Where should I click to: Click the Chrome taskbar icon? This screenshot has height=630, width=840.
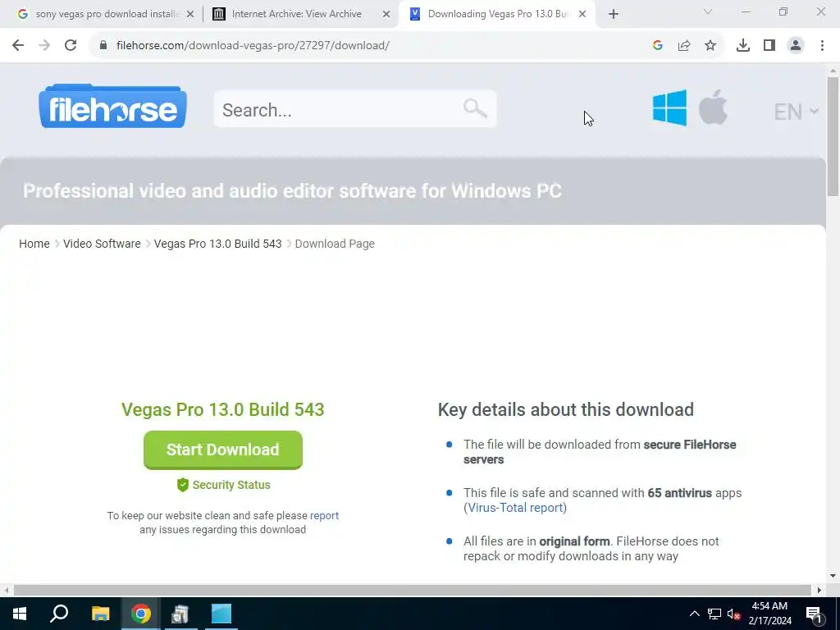click(141, 614)
